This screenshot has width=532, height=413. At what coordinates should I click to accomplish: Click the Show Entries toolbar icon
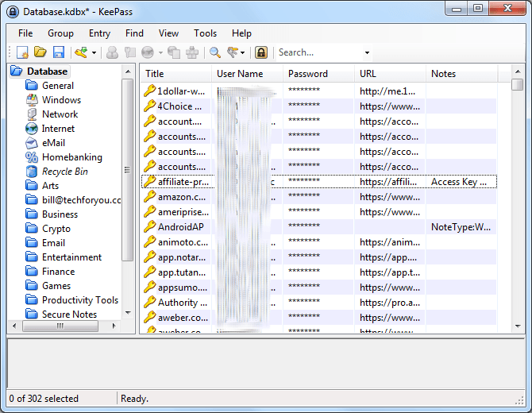point(233,52)
